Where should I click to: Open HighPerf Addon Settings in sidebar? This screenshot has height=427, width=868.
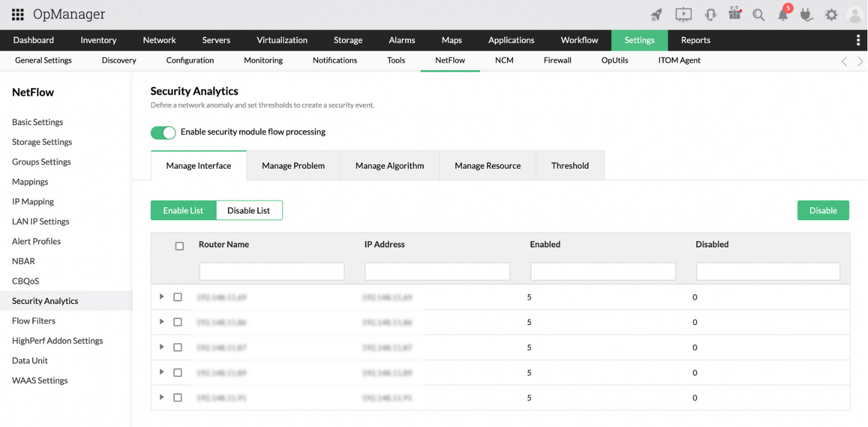57,341
